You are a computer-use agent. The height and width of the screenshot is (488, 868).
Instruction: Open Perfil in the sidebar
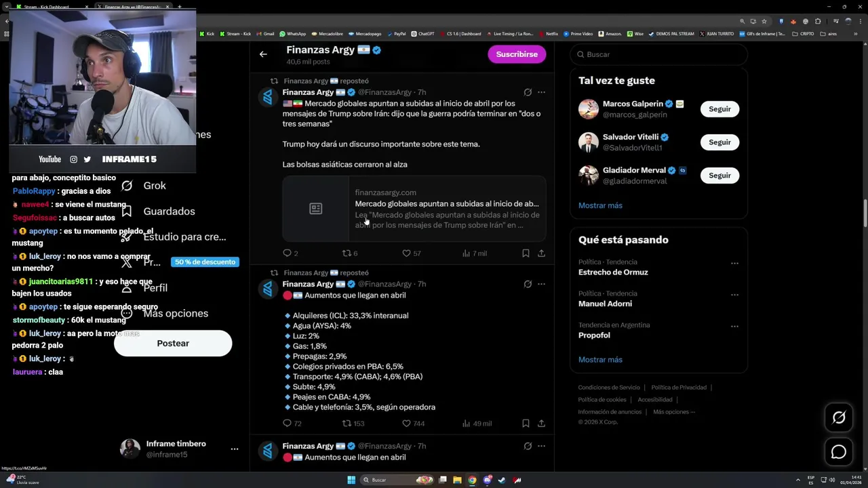pyautogui.click(x=144, y=288)
